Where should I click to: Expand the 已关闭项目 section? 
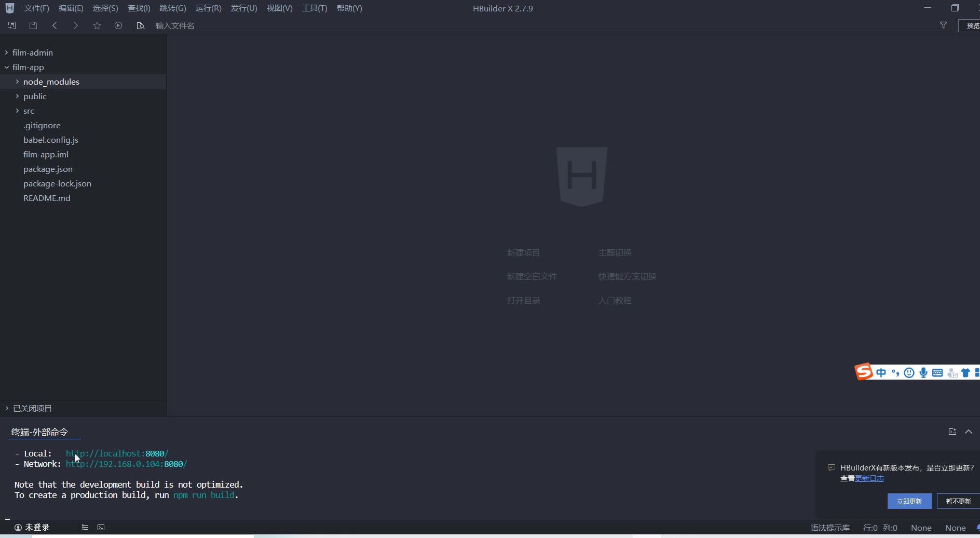point(7,408)
